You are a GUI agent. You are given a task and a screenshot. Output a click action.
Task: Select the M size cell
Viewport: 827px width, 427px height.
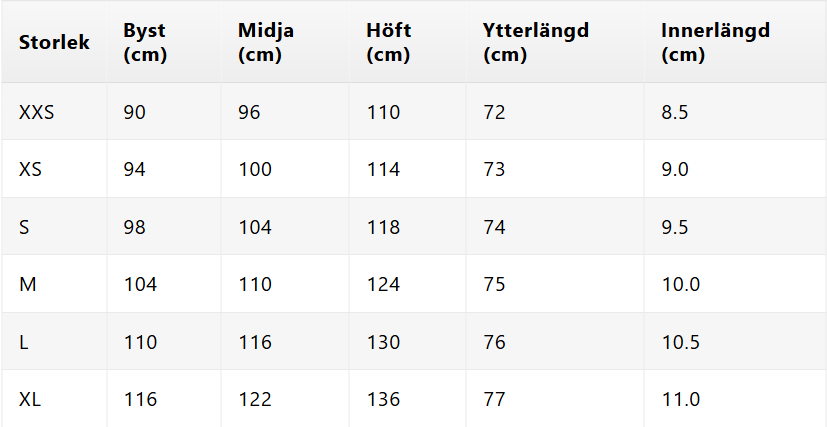28,284
